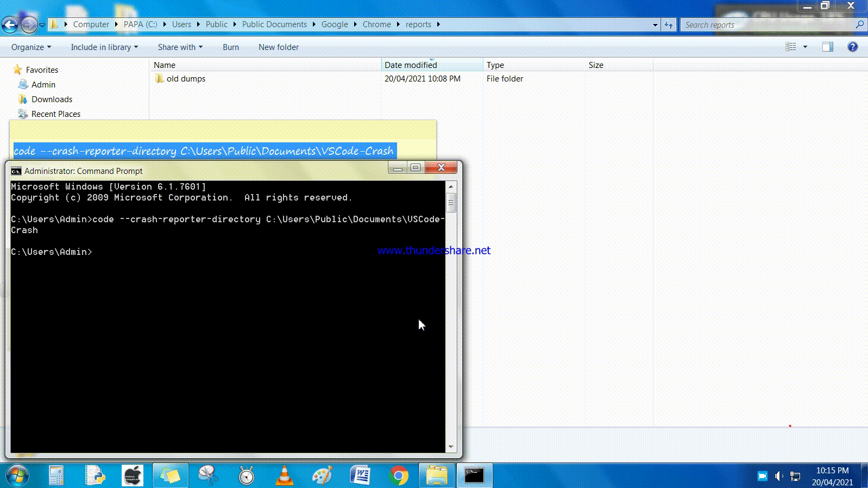Viewport: 868px width, 488px height.
Task: Toggle the preview pane button
Action: (x=827, y=47)
